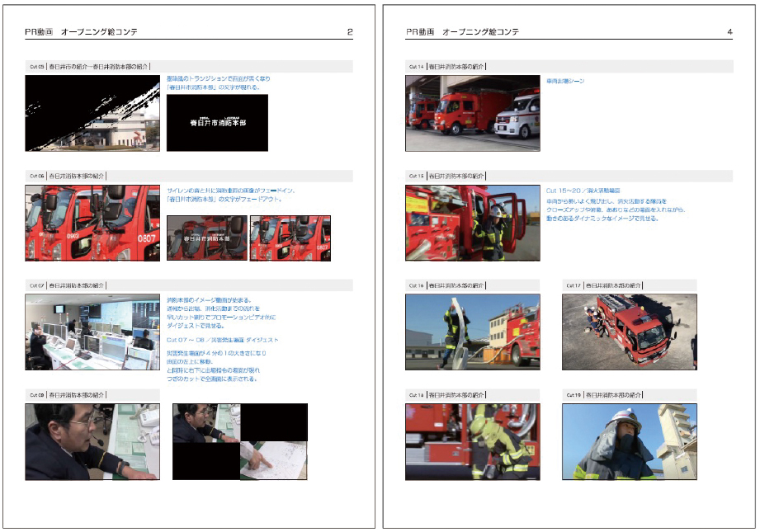
Task: Select the firefighter exiting truck image in Cut 15
Action: (x=472, y=223)
